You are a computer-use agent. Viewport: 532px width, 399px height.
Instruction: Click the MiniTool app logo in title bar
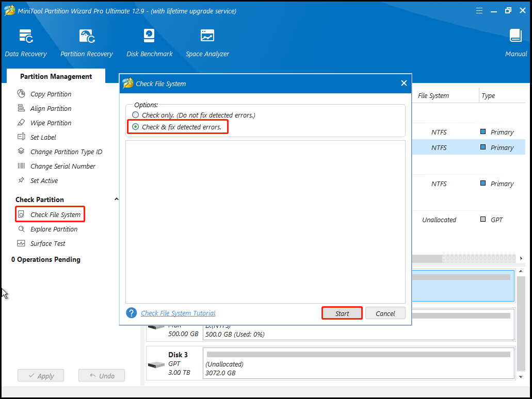[9, 10]
